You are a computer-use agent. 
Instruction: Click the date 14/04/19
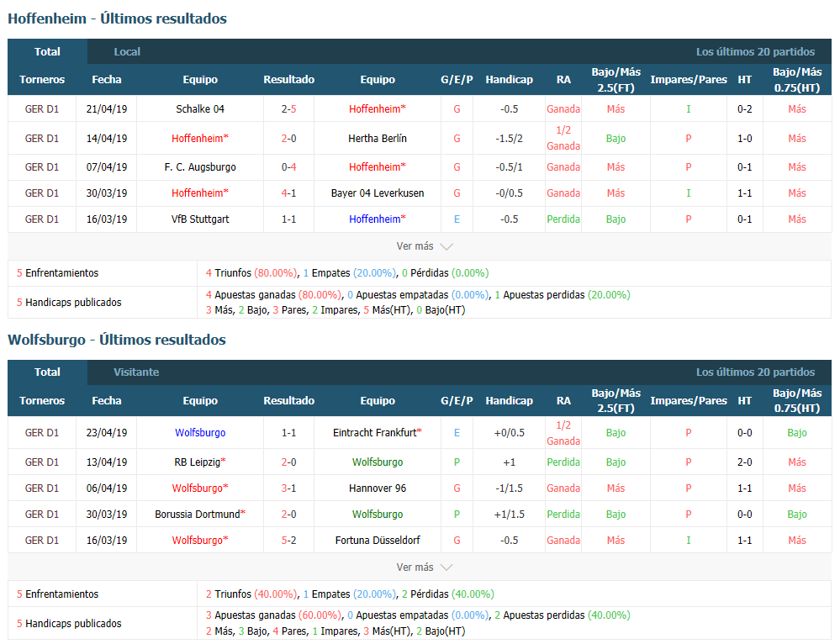[107, 139]
